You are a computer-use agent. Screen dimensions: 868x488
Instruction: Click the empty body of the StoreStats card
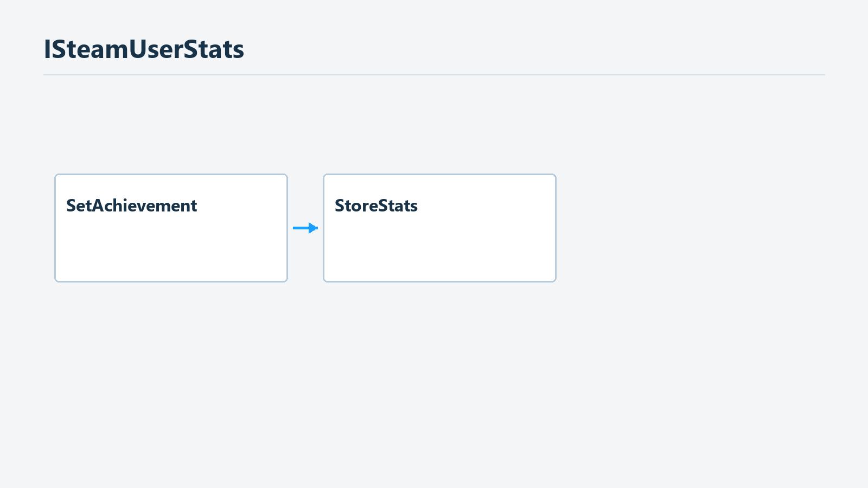click(439, 249)
